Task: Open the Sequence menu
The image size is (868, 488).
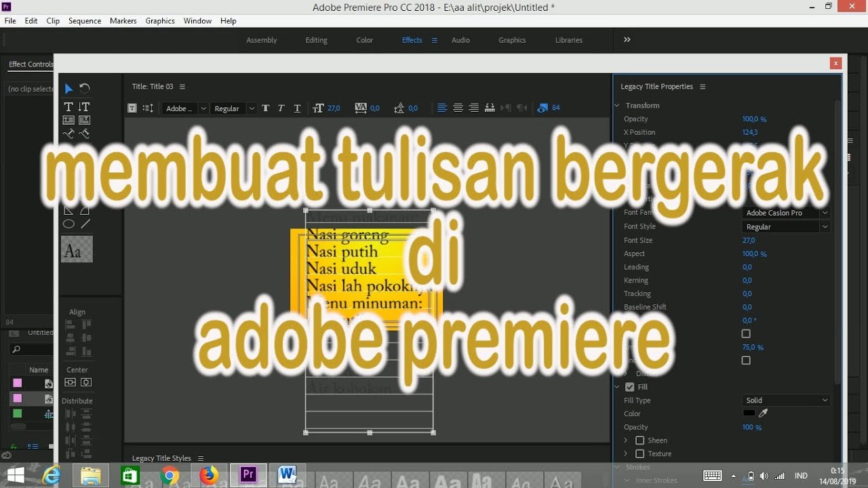Action: (x=85, y=21)
